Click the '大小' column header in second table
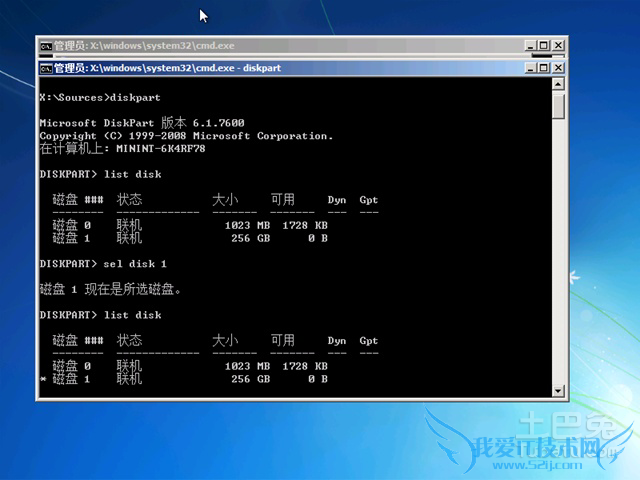 [225, 340]
